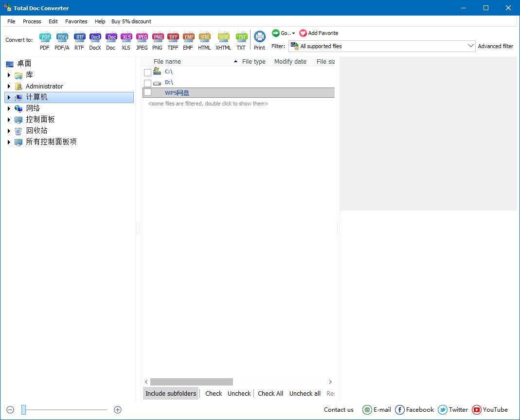
Task: Click the D:\ drive icon
Action: [x=157, y=83]
